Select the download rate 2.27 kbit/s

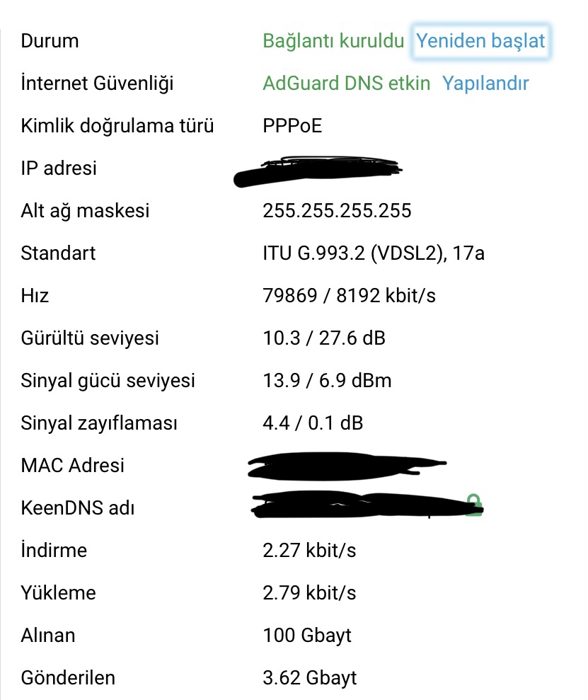[309, 550]
